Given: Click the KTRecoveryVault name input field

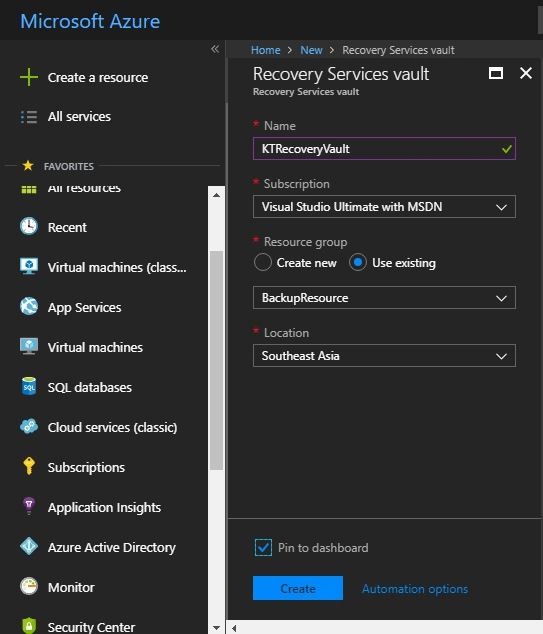Looking at the screenshot, I should click(384, 149).
